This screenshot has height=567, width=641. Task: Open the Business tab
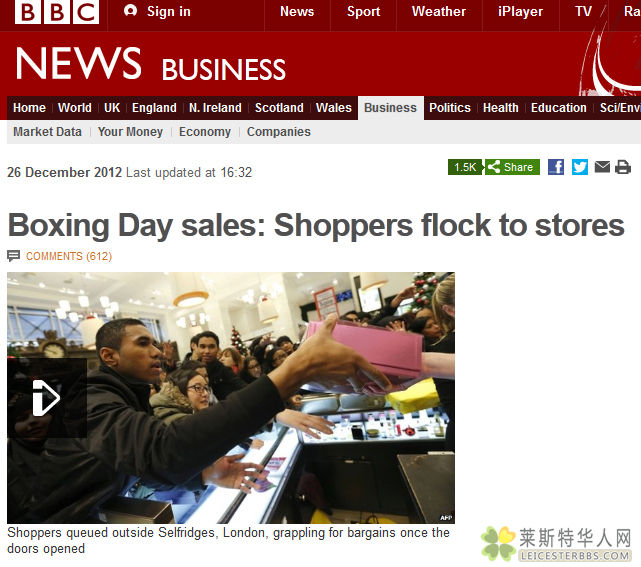tap(390, 108)
